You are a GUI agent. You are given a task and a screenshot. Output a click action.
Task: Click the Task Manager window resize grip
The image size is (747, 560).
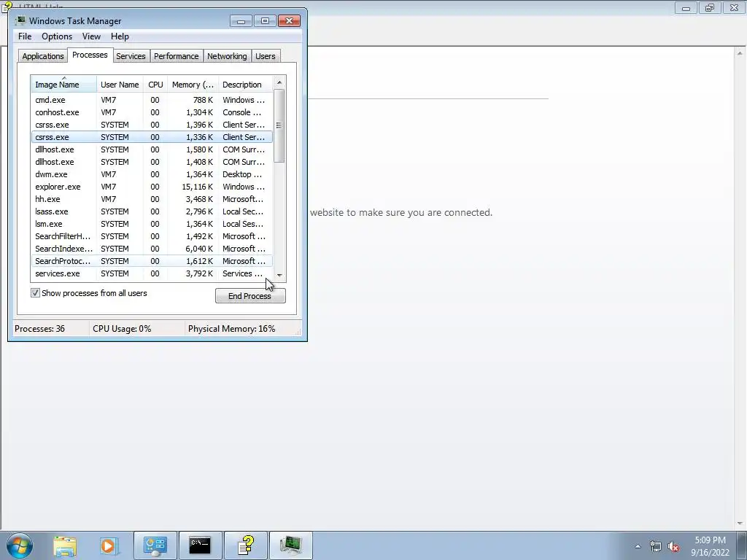[x=298, y=332]
